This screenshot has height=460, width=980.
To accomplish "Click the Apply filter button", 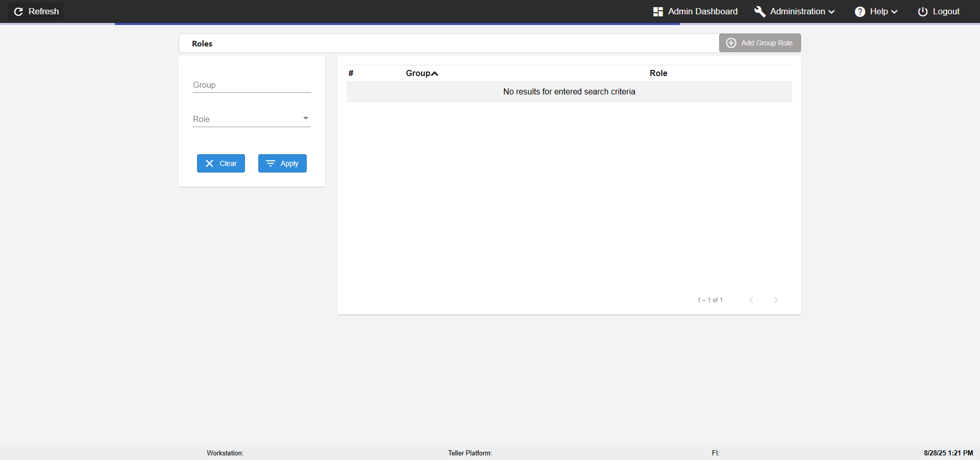I will (282, 163).
